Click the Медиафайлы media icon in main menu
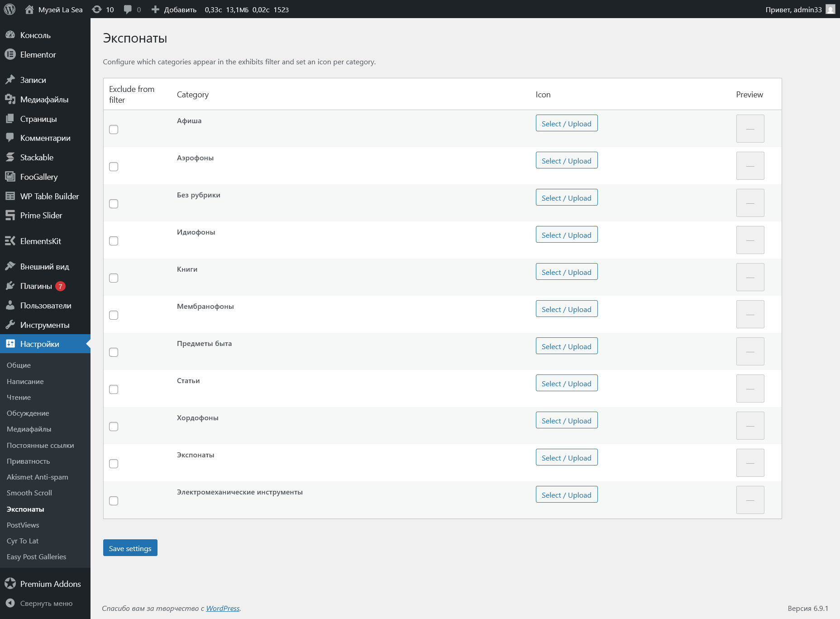Screen dimensions: 840x619 (x=10, y=99)
